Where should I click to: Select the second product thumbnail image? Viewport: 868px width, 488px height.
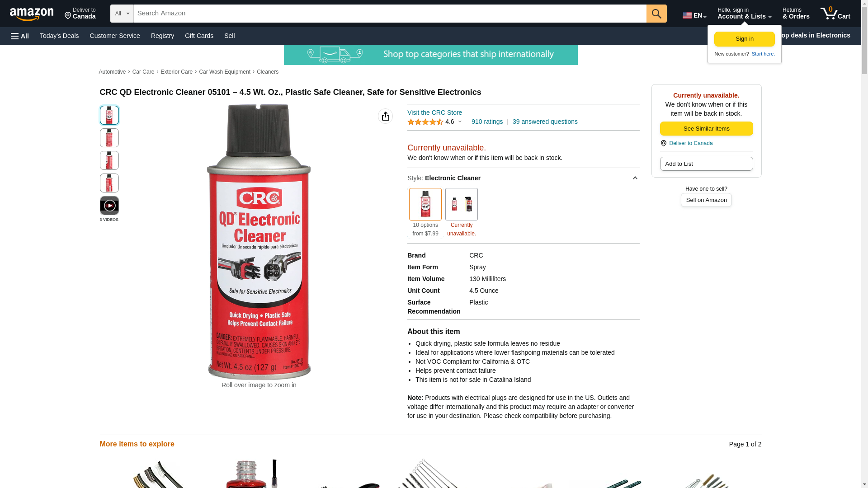pyautogui.click(x=109, y=138)
